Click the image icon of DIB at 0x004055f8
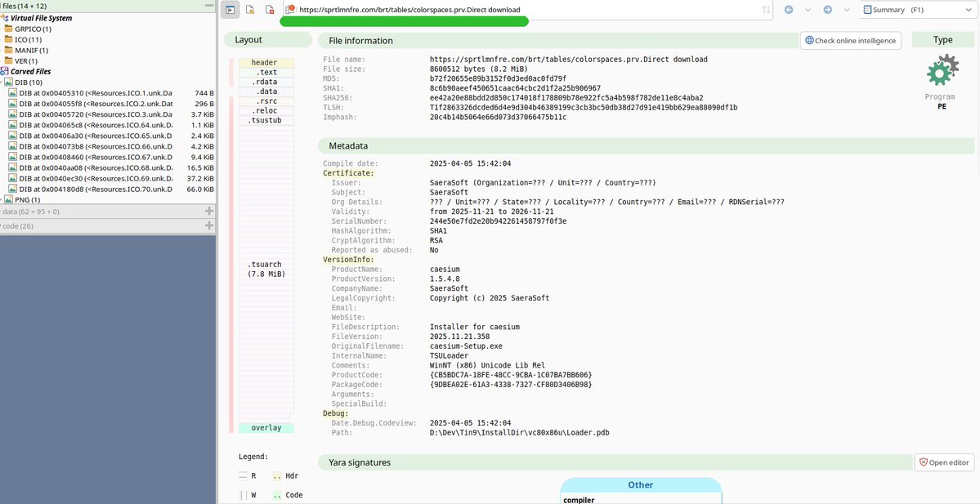Image resolution: width=980 pixels, height=504 pixels. point(13,104)
